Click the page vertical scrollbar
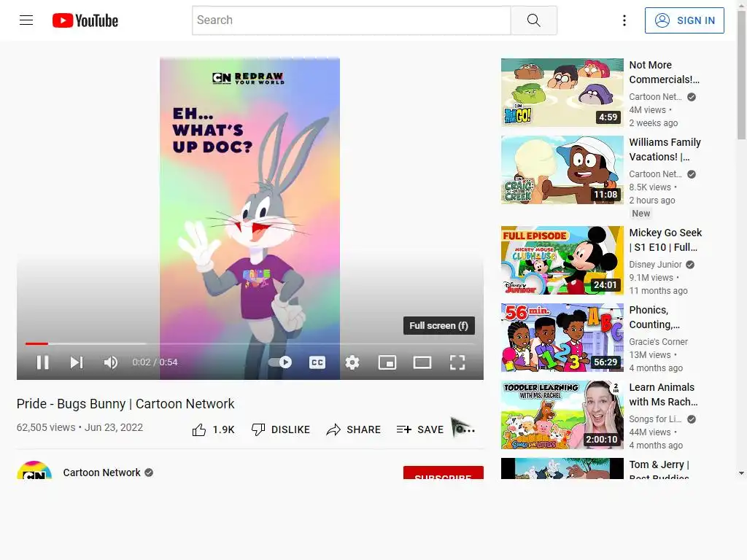Image resolution: width=747 pixels, height=560 pixels. [741, 75]
